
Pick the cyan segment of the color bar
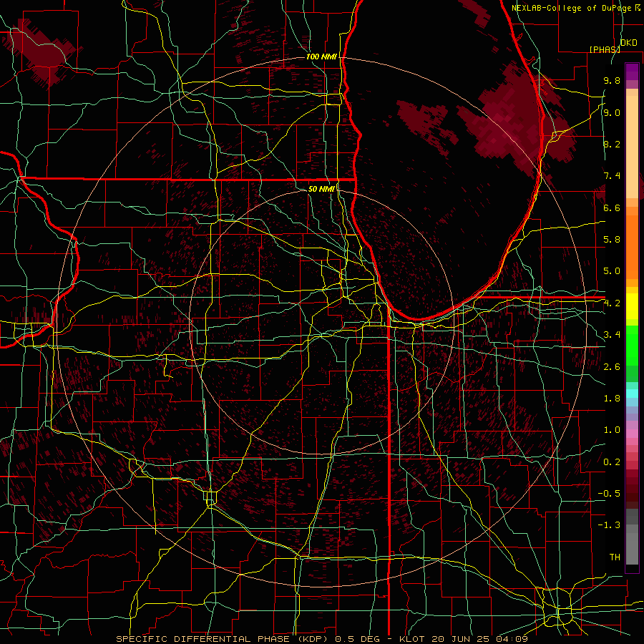pyautogui.click(x=632, y=393)
